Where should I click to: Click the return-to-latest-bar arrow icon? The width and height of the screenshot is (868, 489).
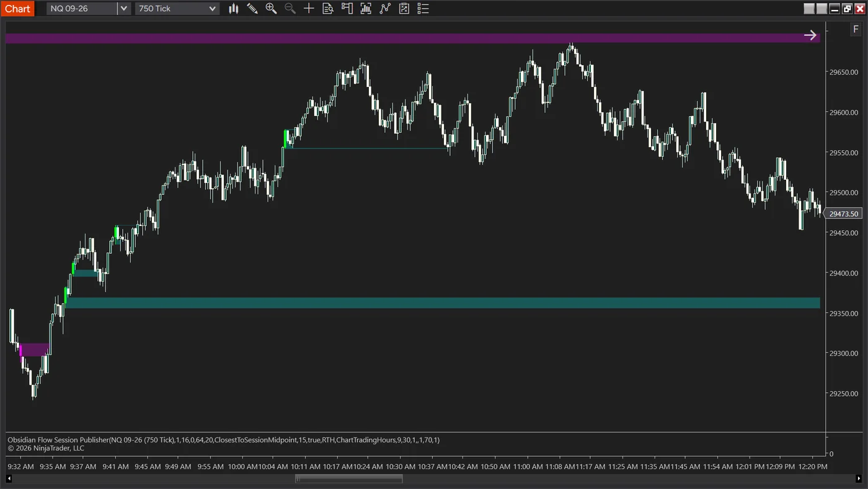810,35
